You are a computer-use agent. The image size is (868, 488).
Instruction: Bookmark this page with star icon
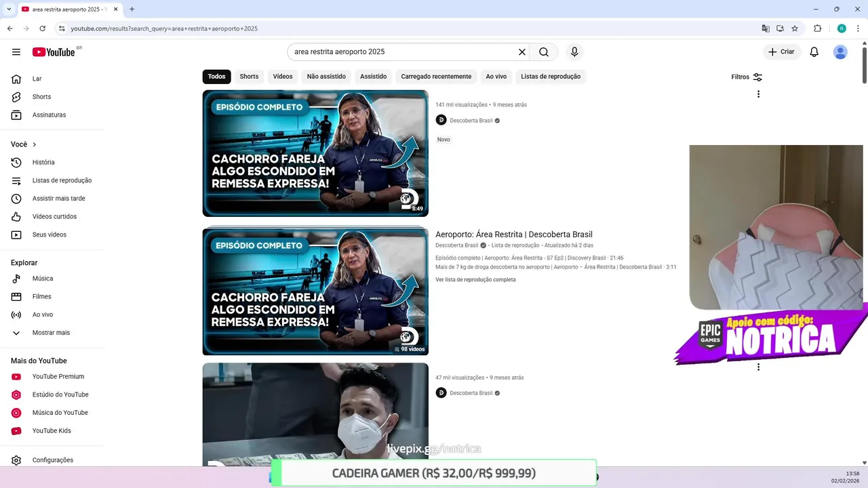(795, 28)
